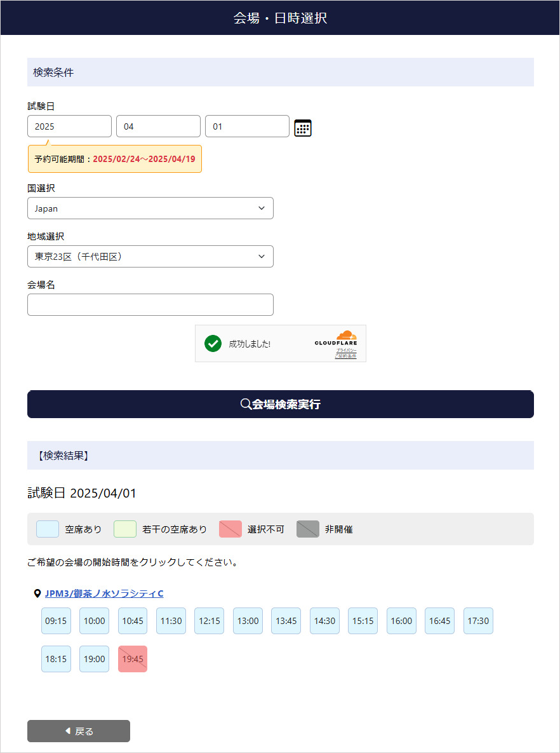Click the day field showing 01
Image resolution: width=560 pixels, height=753 pixels.
[247, 126]
